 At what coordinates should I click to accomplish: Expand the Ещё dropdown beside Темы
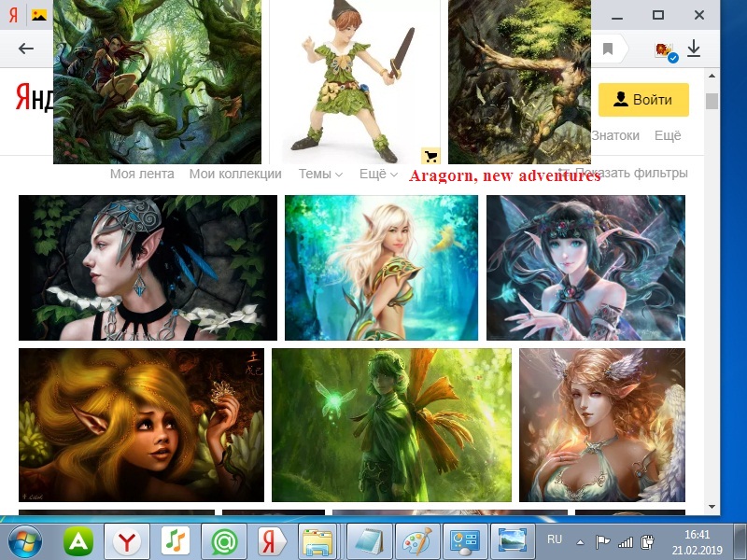378,174
